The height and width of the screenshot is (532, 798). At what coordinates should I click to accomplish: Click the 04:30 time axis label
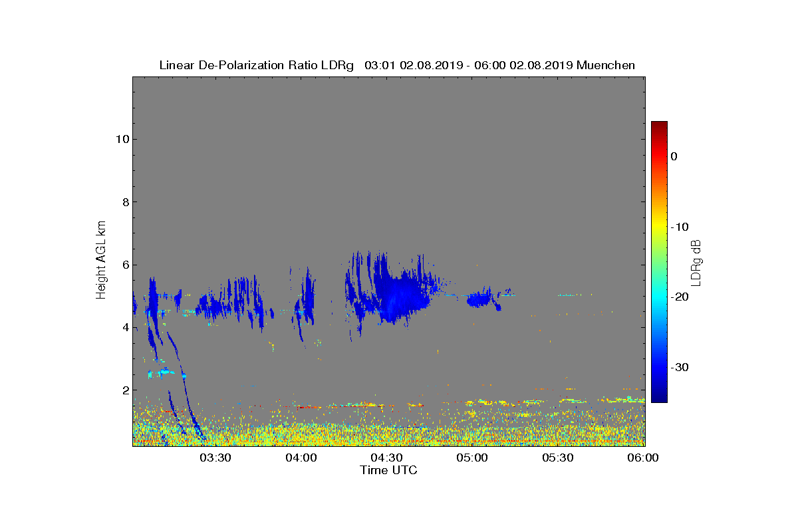pyautogui.click(x=387, y=458)
